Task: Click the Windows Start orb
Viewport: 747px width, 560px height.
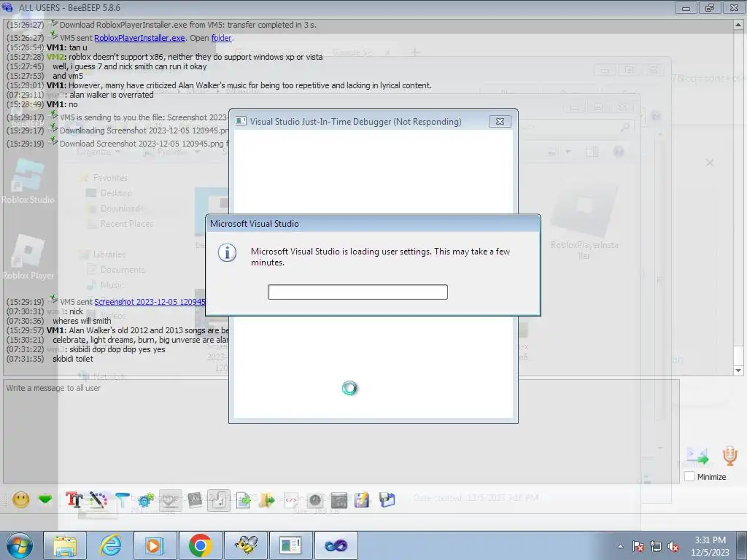Action: (x=19, y=545)
